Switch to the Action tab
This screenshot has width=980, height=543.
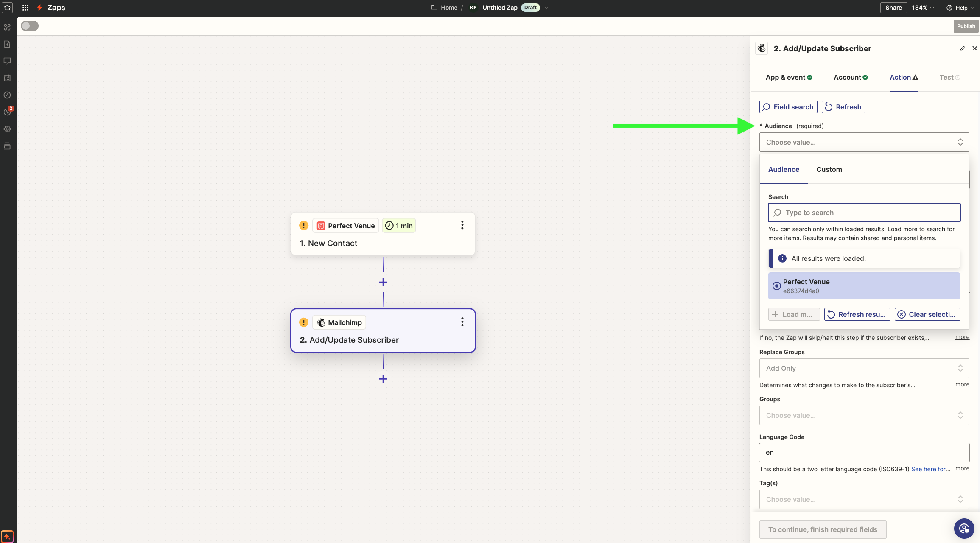click(x=904, y=77)
